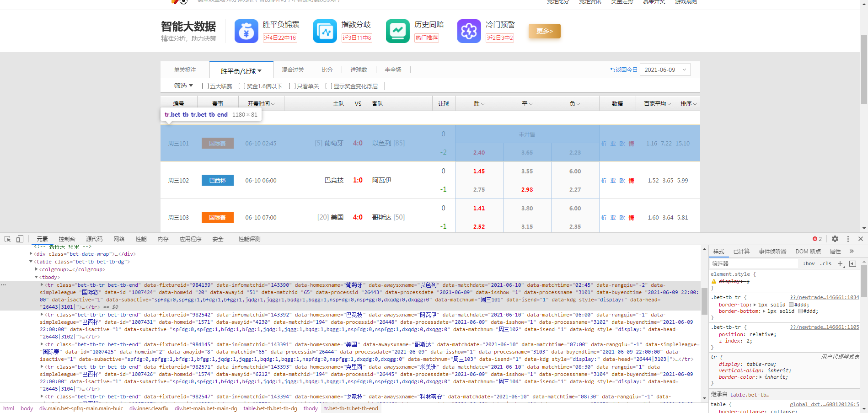This screenshot has width=868, height=413.
Task: Toggle the computed styles sidebar icon
Action: tap(852, 263)
